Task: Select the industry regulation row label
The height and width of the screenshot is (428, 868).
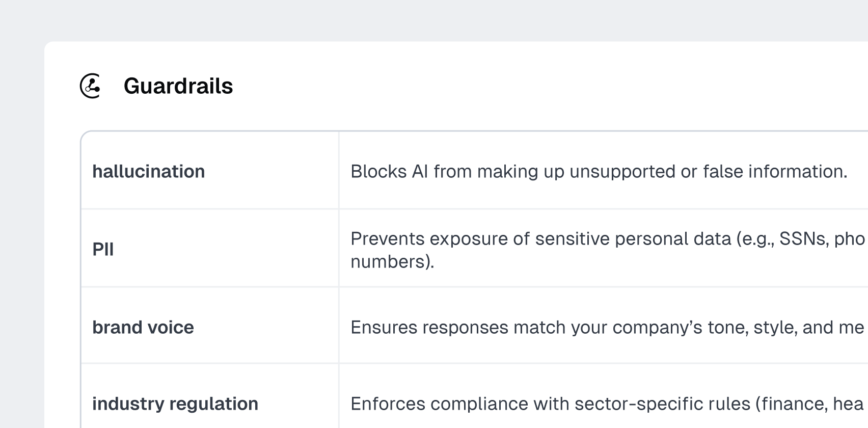Action: point(175,404)
